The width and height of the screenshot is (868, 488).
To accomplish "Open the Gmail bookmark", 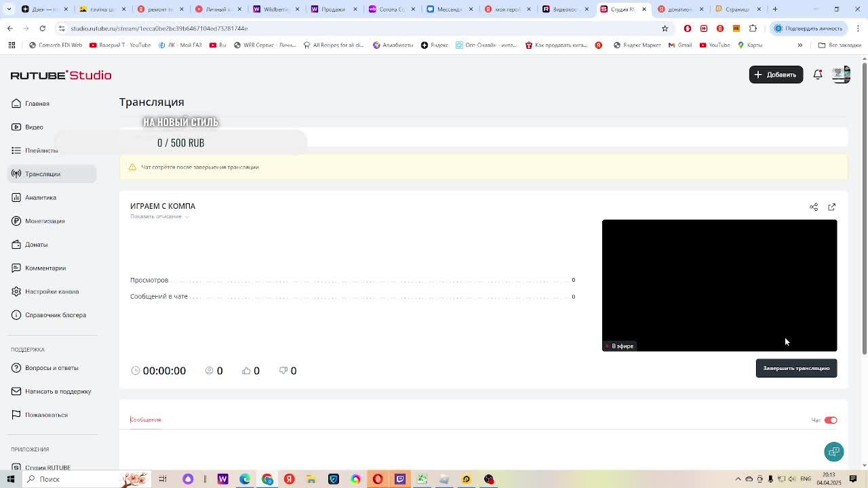I will click(x=680, y=45).
